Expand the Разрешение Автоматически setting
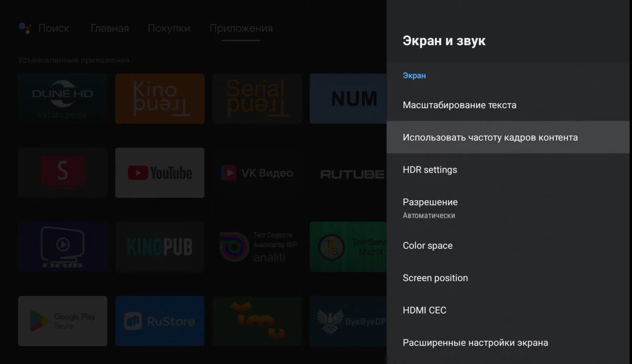632x364 pixels. [x=430, y=208]
